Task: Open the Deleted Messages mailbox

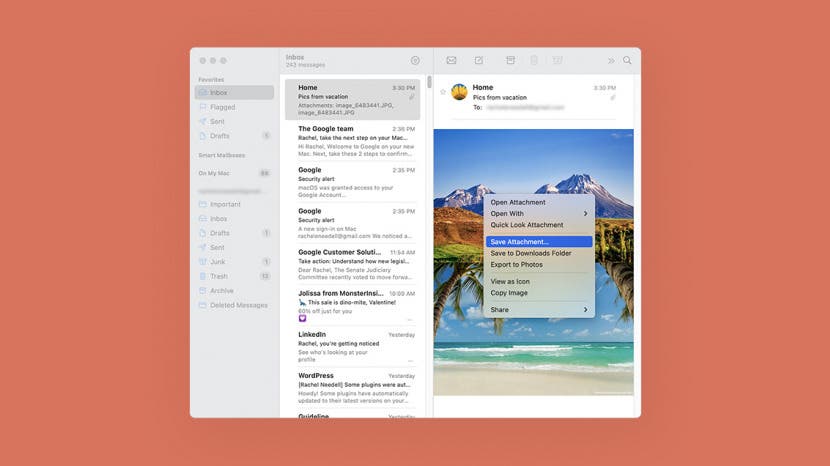Action: [x=234, y=305]
